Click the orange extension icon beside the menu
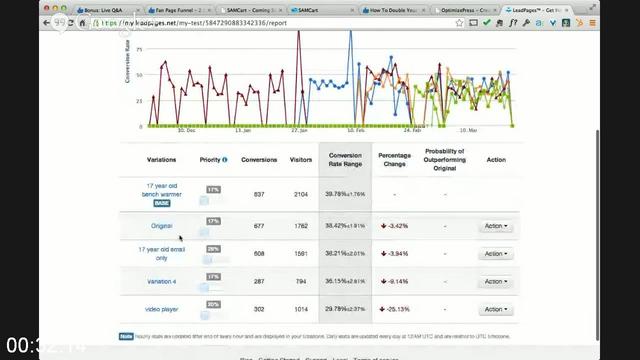This screenshot has height=360, width=640. point(579,23)
